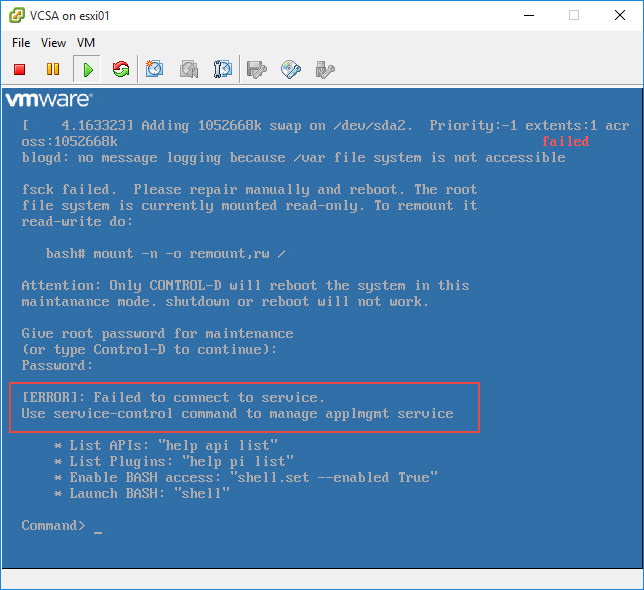Click the CD/DVD drive connection icon
Viewport: 644px width, 590px height.
[291, 69]
